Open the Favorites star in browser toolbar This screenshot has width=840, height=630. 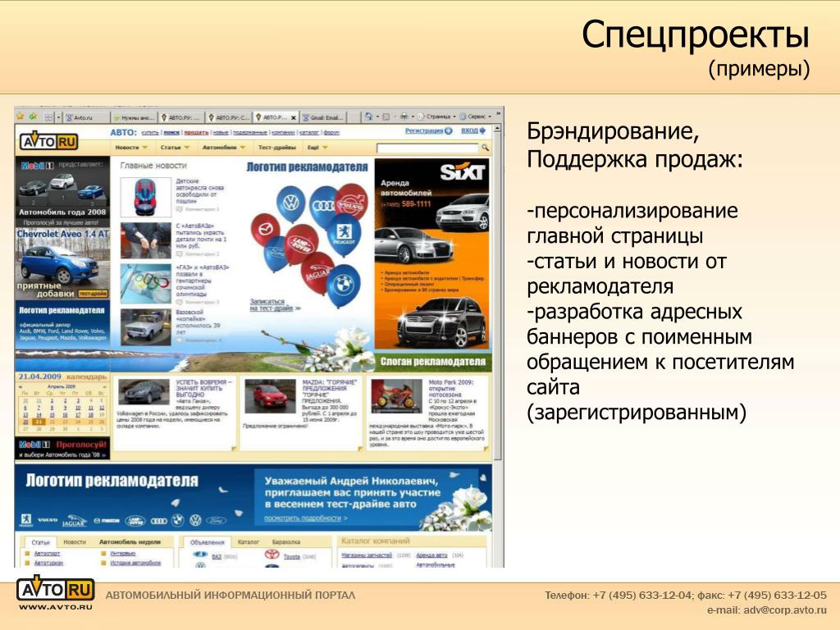pyautogui.click(x=21, y=116)
